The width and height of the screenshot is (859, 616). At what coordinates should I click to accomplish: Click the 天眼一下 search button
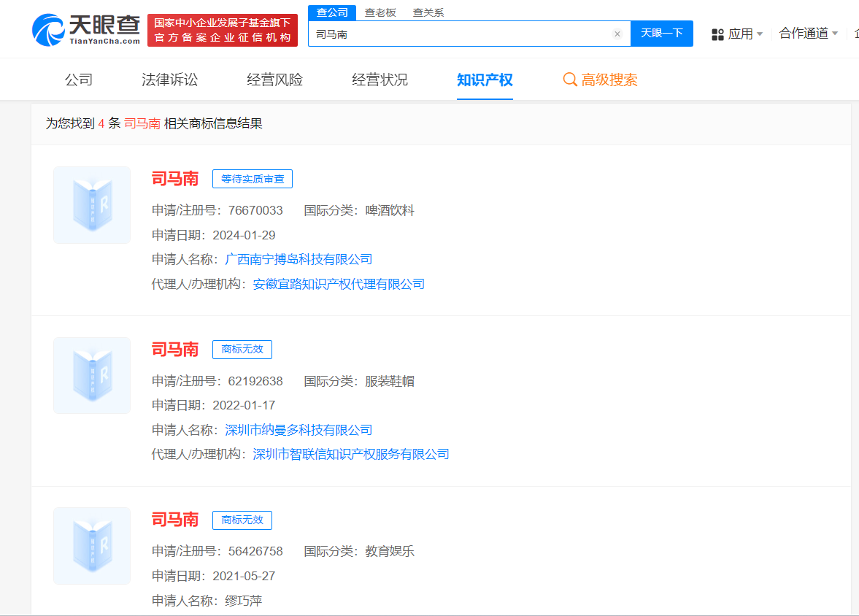[662, 34]
